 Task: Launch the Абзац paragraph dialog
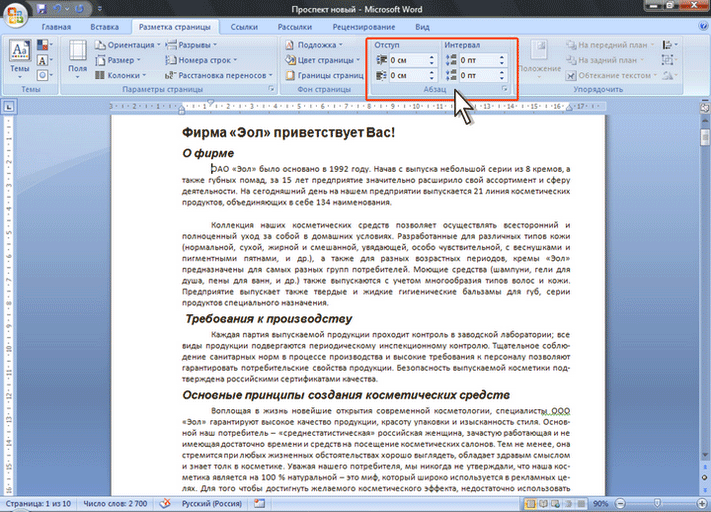coord(505,89)
